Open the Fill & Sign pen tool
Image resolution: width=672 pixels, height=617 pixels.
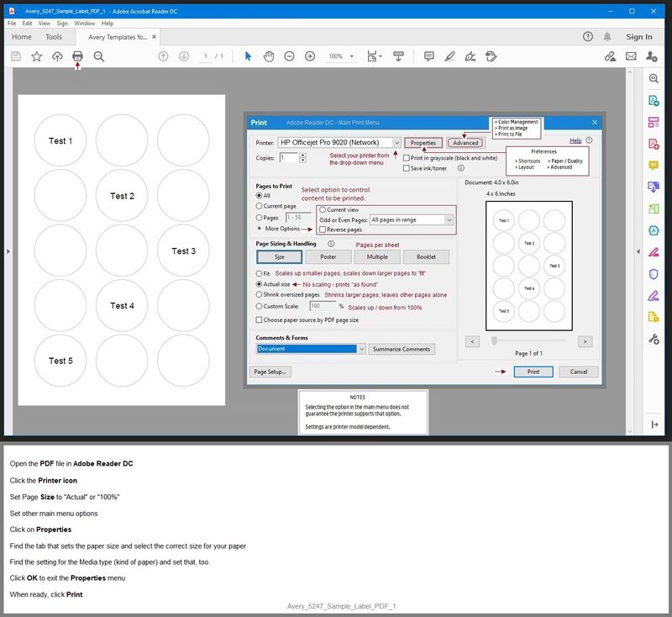(470, 56)
